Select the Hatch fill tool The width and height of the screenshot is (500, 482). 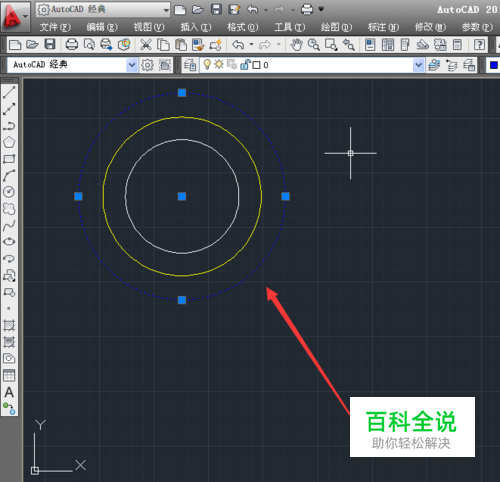pyautogui.click(x=9, y=325)
